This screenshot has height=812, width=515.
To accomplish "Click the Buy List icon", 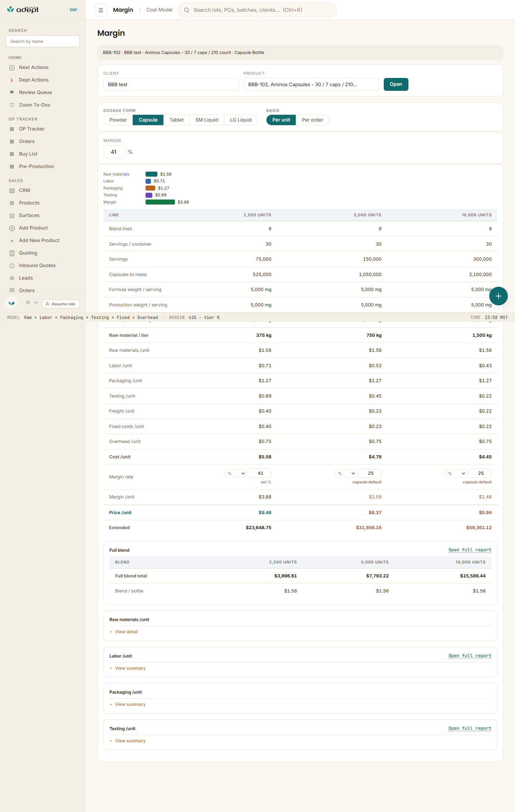I will 12,154.
